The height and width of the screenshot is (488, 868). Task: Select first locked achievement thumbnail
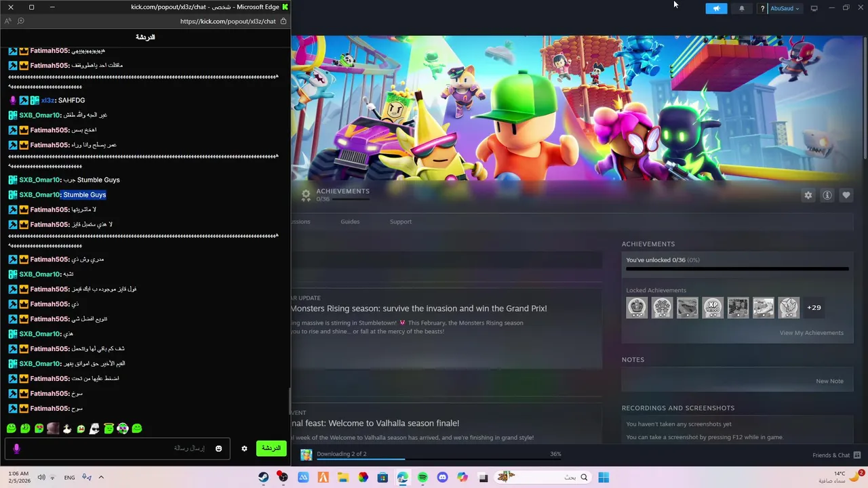coord(637,308)
